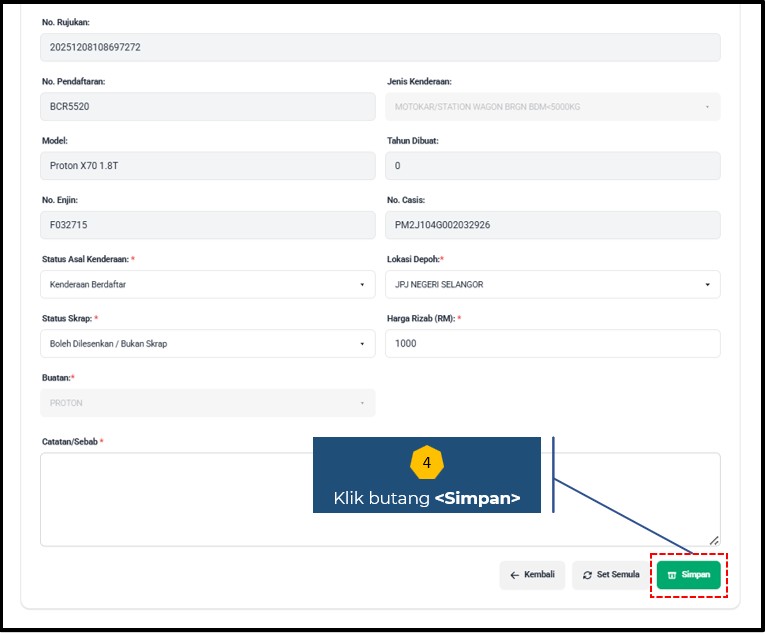The image size is (765, 633).
Task: Focus the Harga Rizab (RM) input field
Action: (552, 344)
